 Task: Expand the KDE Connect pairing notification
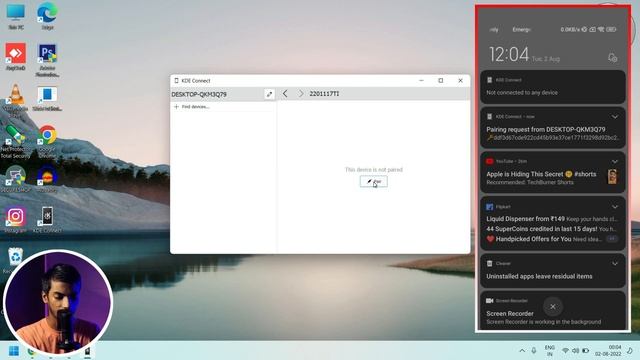point(614,117)
